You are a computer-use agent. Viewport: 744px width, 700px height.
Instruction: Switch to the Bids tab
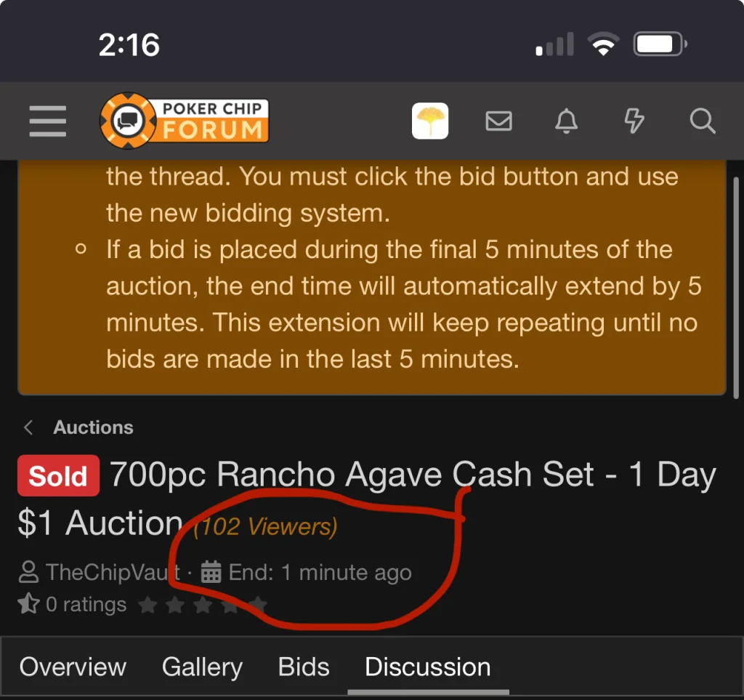click(x=304, y=667)
